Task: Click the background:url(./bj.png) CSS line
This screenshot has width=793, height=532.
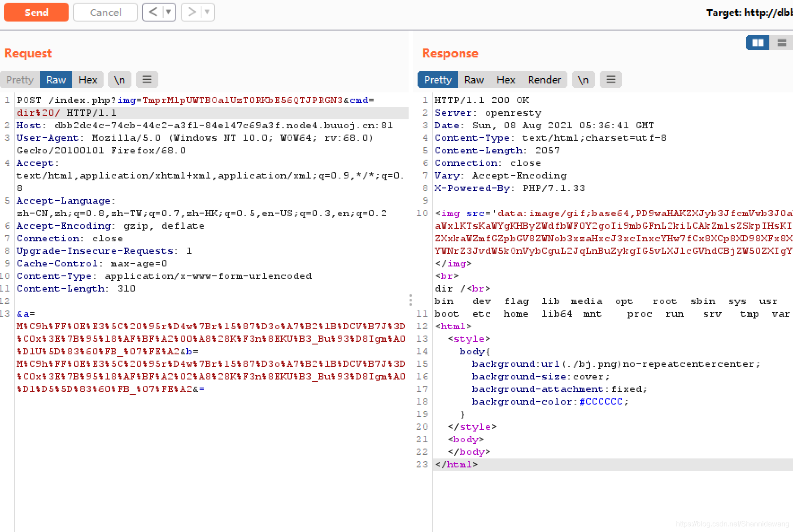Action: 616,364
